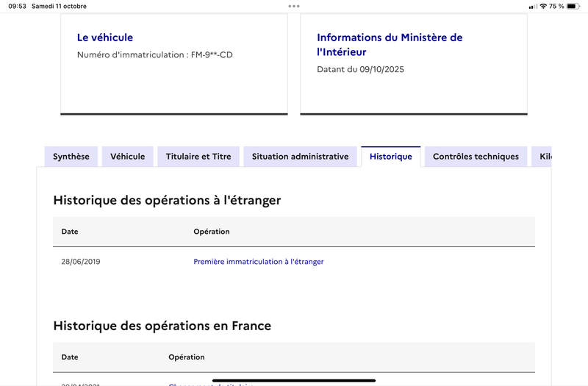Tap the Wi-Fi status icon
The width and height of the screenshot is (588, 386).
click(x=543, y=6)
